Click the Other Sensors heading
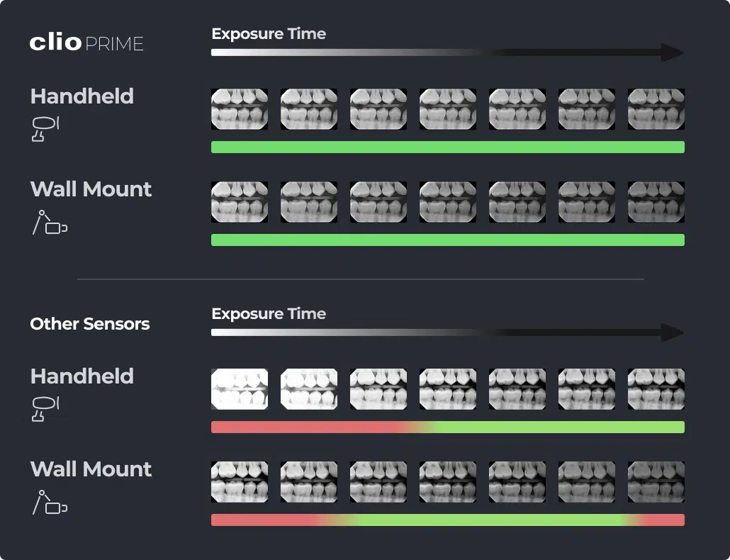Screen dimensions: 730x560 click(x=90, y=324)
